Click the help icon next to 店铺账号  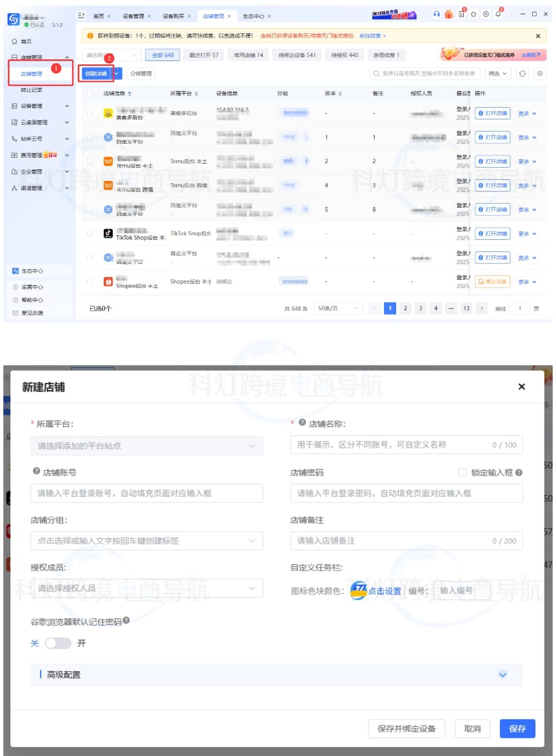coord(36,471)
